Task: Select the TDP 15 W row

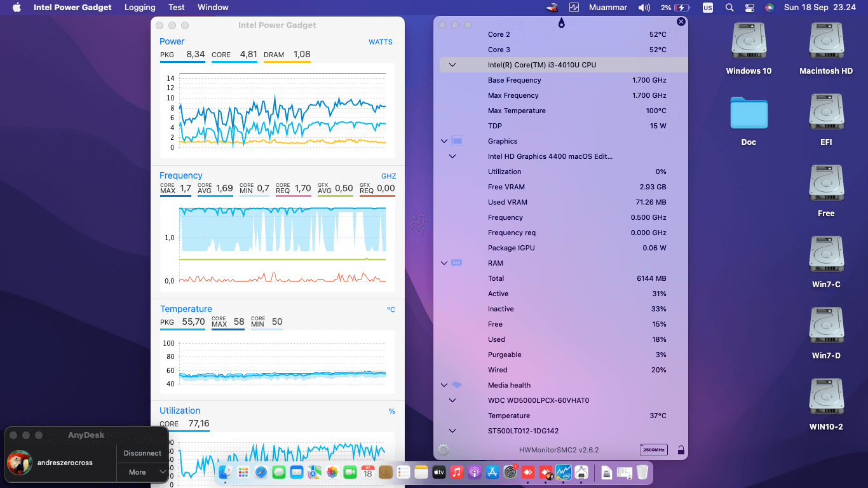Action: (x=564, y=126)
